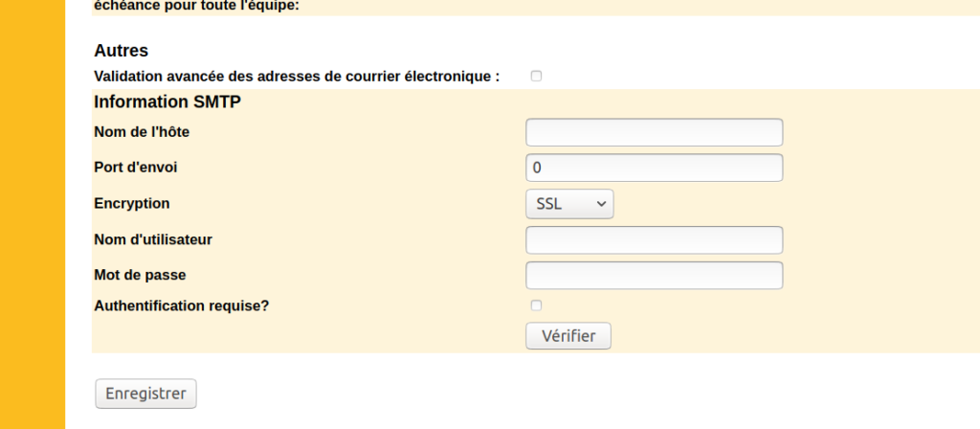980x429 pixels.
Task: Focus the Port d'envoi field
Action: [x=655, y=168]
